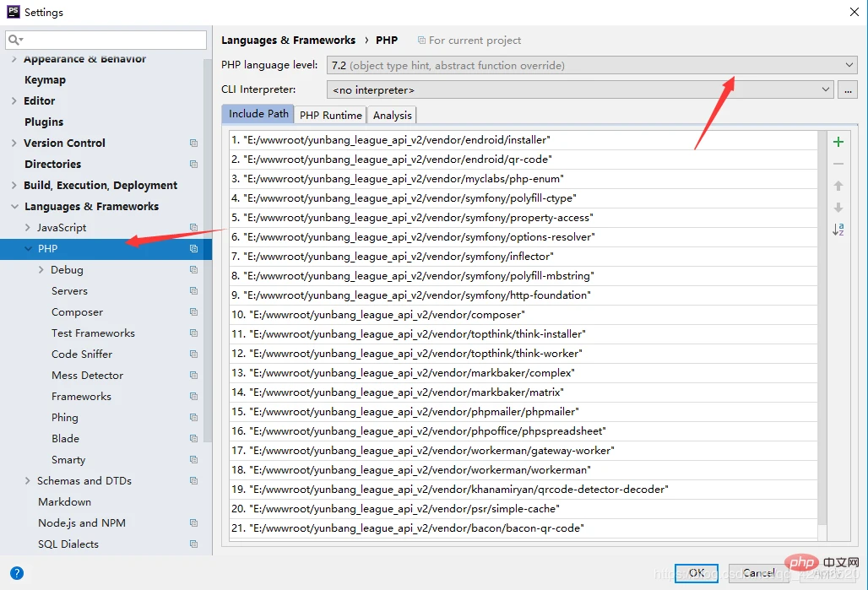Viewport: 868px width, 590px height.
Task: Expand the Version Control section
Action: (x=14, y=143)
